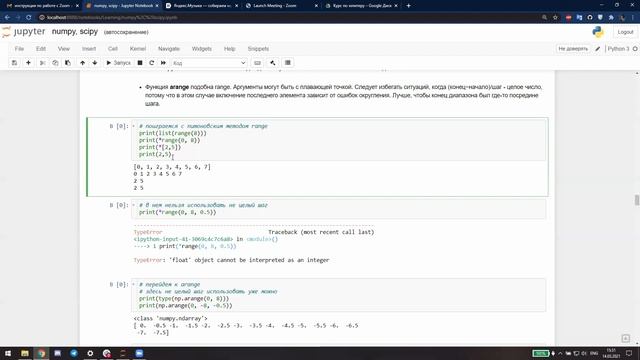The width and height of the screenshot is (640, 360).
Task: Copy selected cells in the toolbar
Action: click(x=55, y=63)
